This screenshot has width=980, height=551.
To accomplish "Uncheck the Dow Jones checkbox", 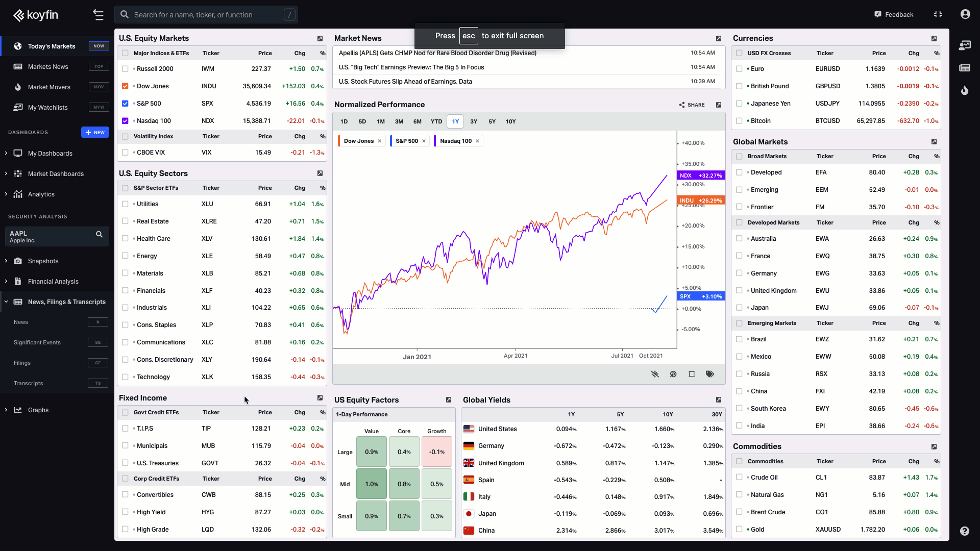I will (125, 86).
